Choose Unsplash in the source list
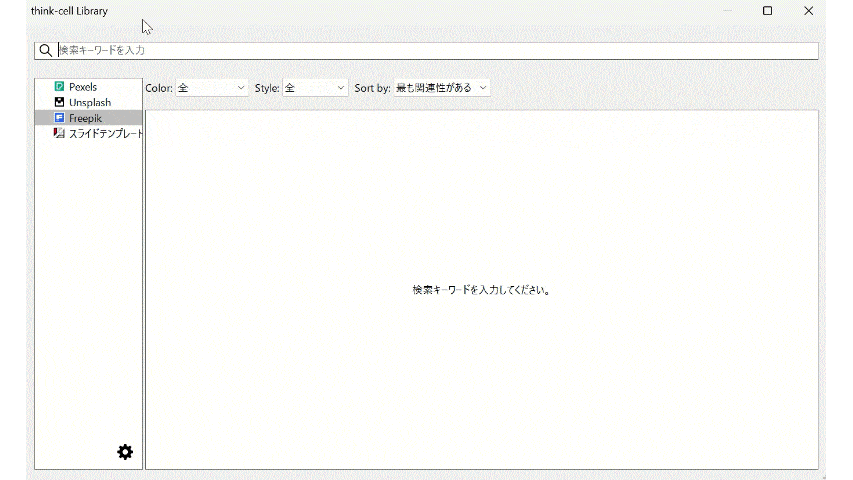 pos(89,102)
